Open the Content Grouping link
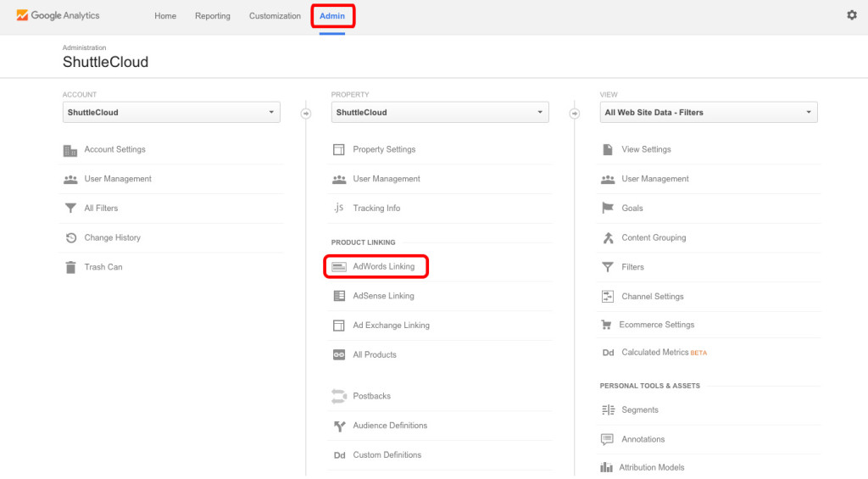Viewport: 868px width, 479px height. click(x=654, y=237)
